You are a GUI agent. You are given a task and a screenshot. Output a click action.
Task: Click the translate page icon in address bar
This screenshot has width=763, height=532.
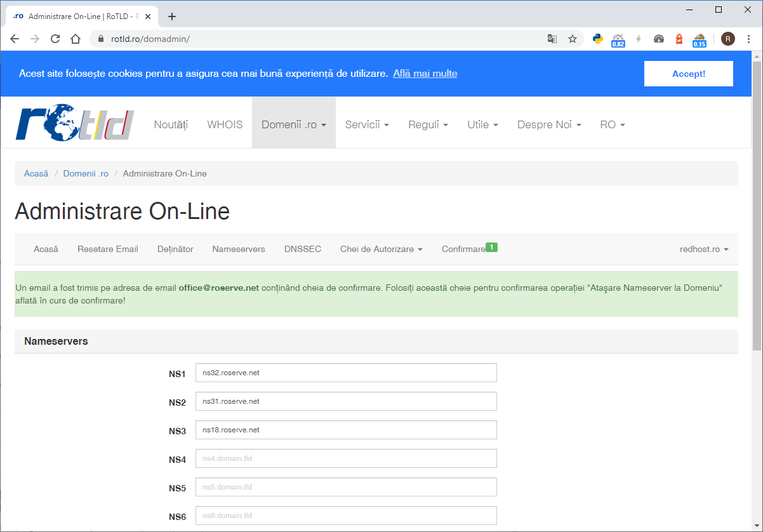click(552, 39)
